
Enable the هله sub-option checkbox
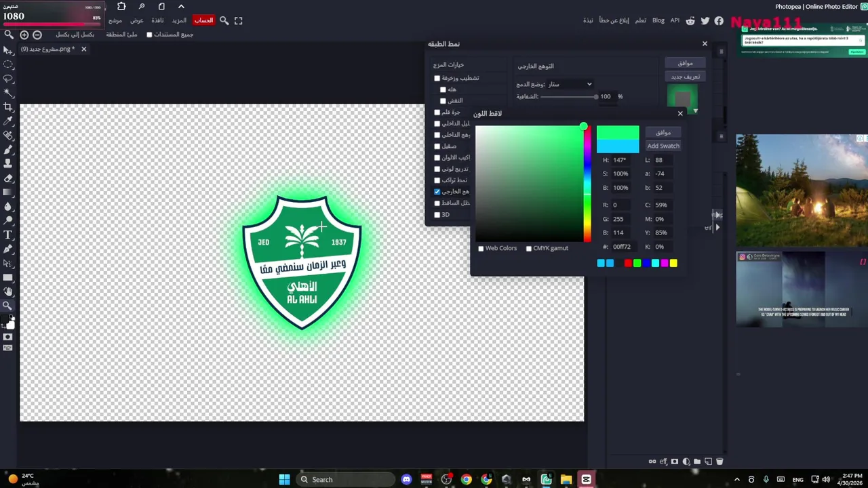(x=443, y=89)
